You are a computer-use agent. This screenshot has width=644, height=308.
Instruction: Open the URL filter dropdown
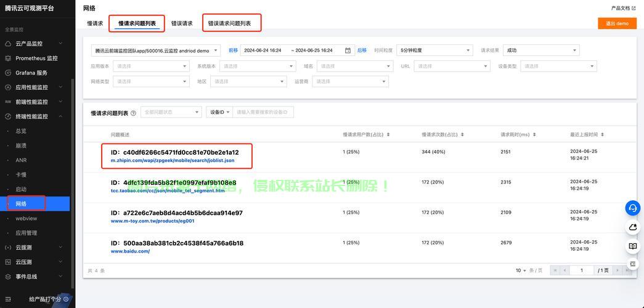coord(452,66)
